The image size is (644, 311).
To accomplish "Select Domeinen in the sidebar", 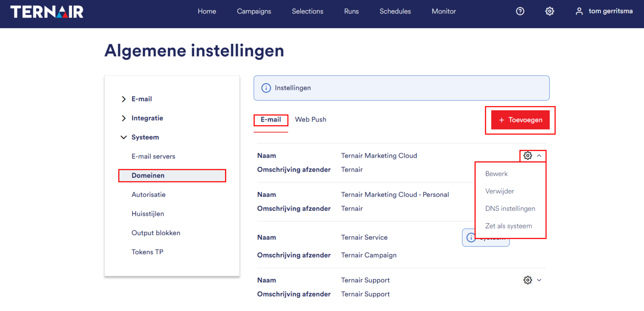I will 148,176.
